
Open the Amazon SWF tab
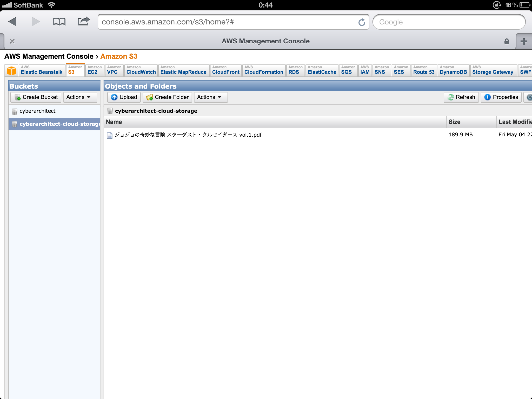click(x=525, y=70)
